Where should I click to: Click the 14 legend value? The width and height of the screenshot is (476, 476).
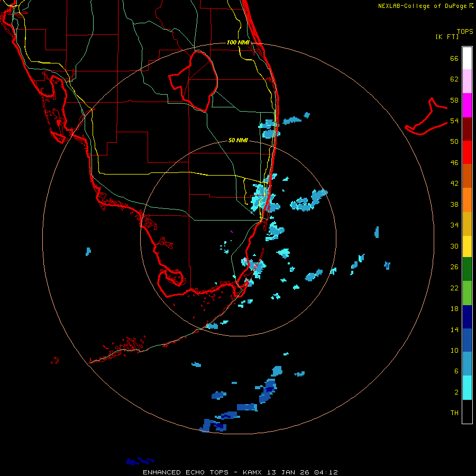pos(454,329)
